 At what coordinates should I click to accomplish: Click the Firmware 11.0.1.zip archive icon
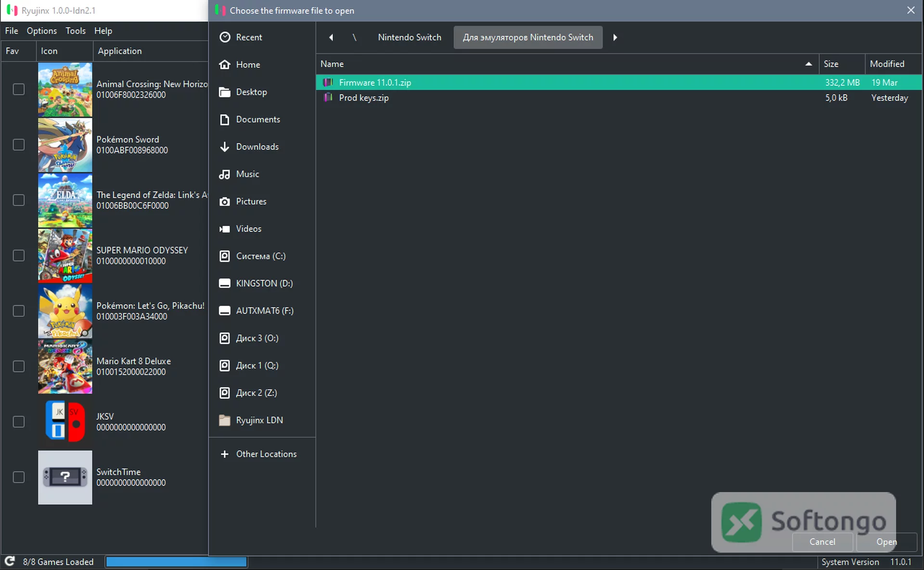pyautogui.click(x=328, y=82)
